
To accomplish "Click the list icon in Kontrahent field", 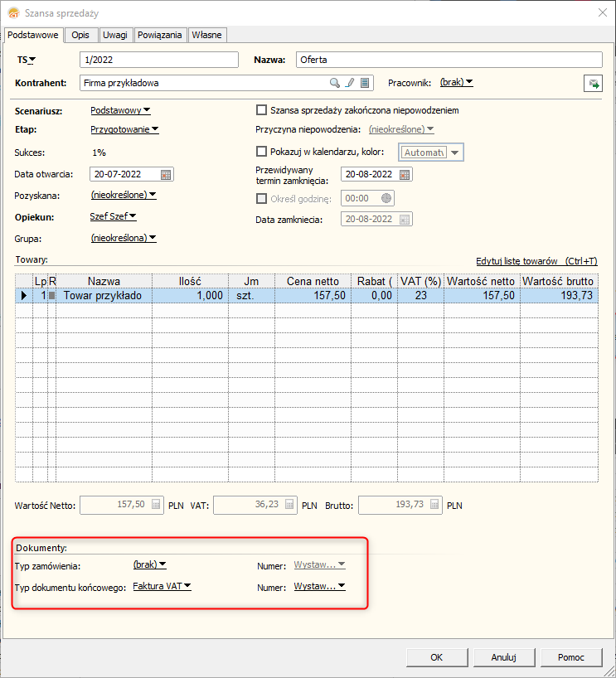I will point(365,83).
